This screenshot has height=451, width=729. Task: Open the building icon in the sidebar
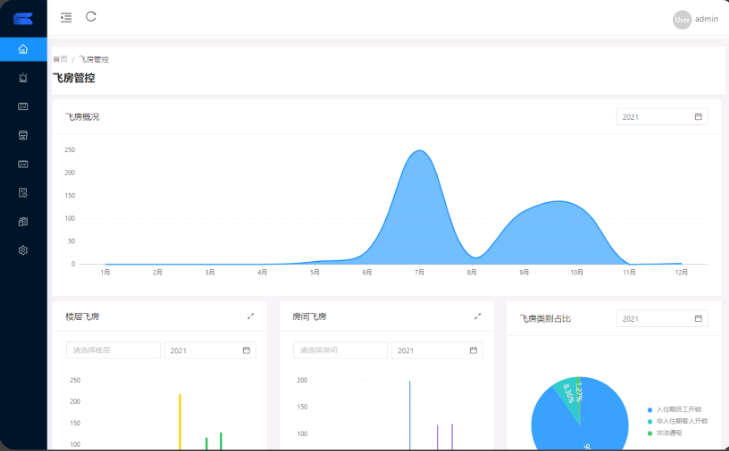click(x=23, y=222)
